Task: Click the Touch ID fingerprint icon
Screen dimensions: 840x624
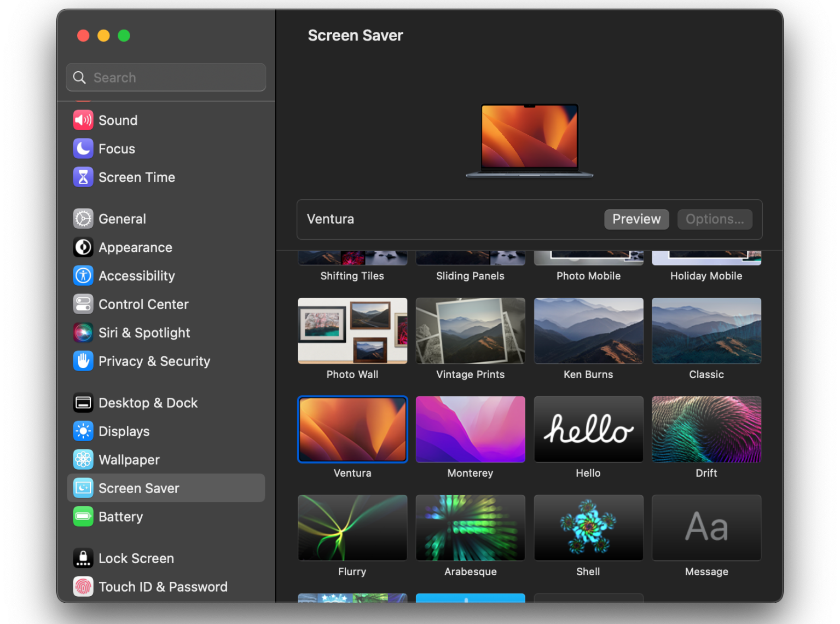Action: point(83,587)
